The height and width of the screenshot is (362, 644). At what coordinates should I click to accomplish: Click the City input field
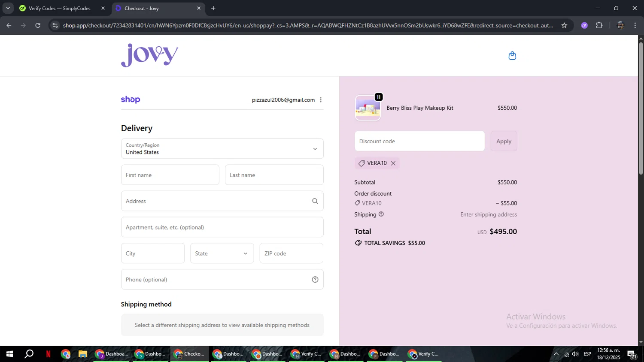coord(152,253)
